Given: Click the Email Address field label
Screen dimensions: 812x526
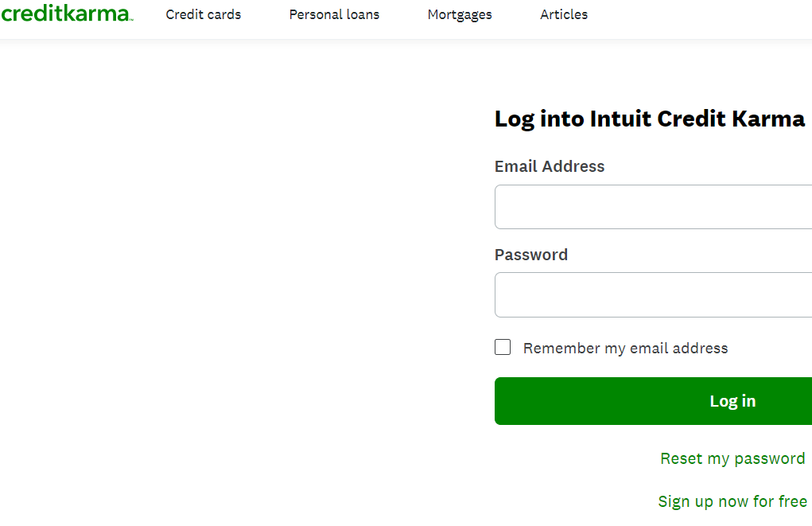Looking at the screenshot, I should tap(550, 166).
